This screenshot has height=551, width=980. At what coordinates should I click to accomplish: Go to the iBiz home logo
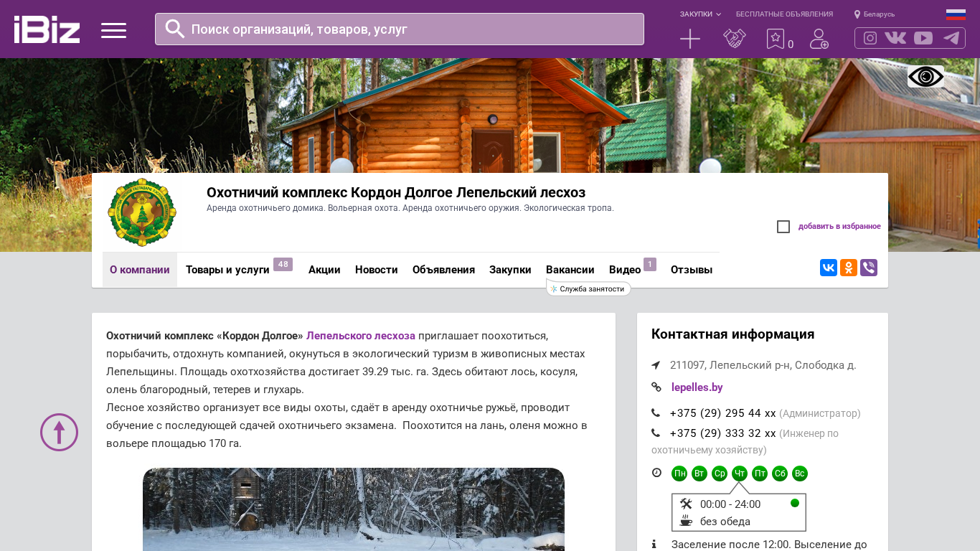47,29
